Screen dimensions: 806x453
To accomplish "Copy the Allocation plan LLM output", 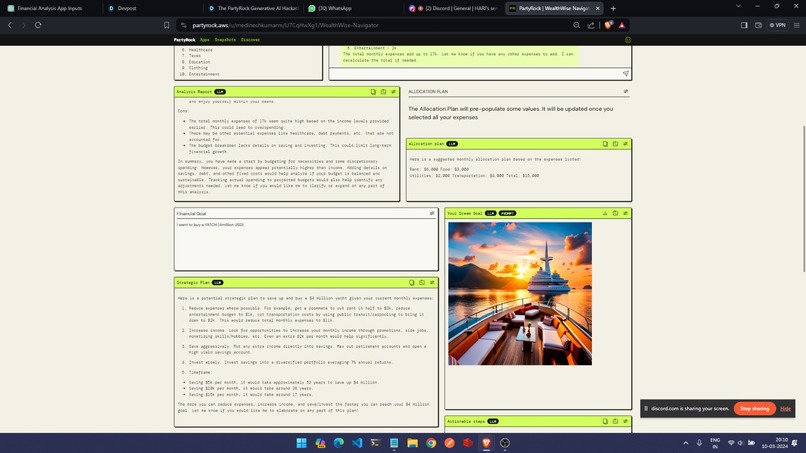I will click(x=605, y=144).
